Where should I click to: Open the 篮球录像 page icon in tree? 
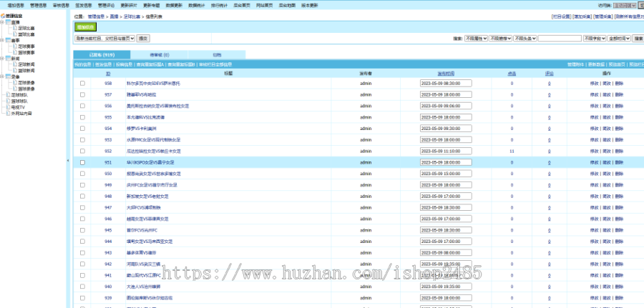[15, 89]
